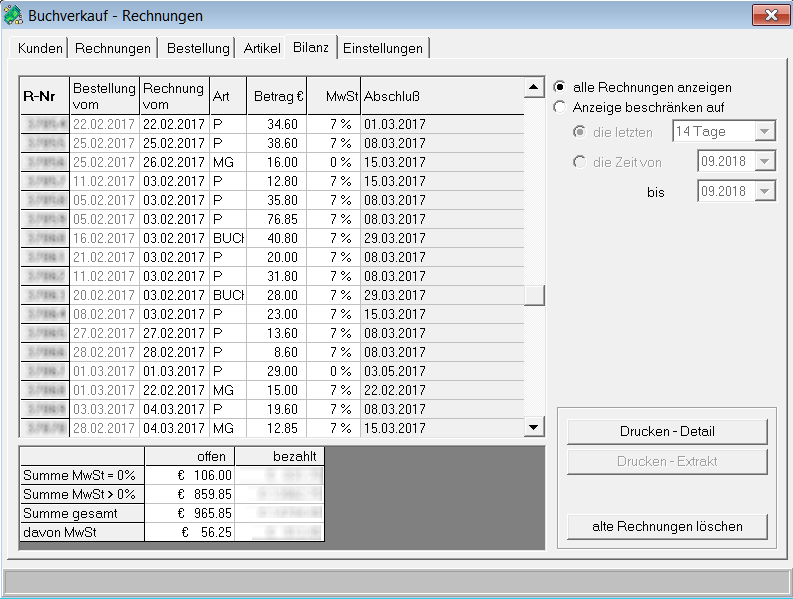This screenshot has width=793, height=599.
Task: Enable 'Anzeige beschränken auf' radio option
Action: coord(559,108)
